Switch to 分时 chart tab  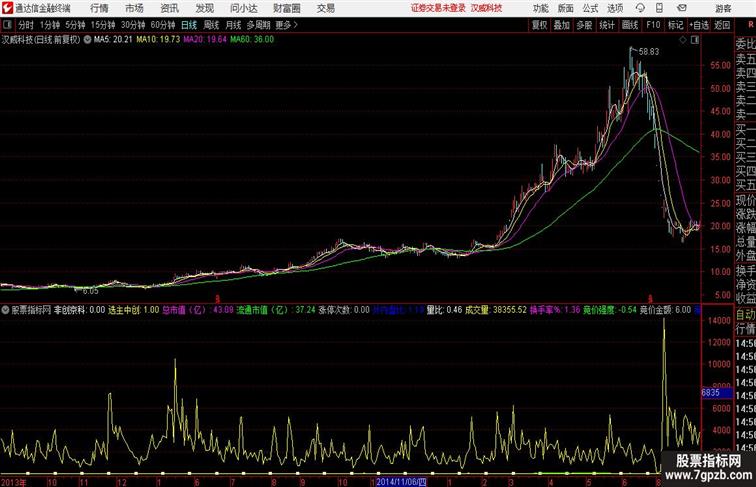26,25
